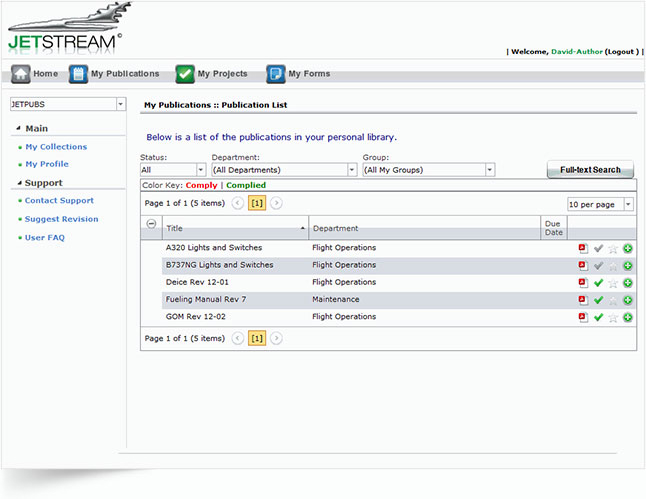Toggle comply checkmark for A320 Lights and Switches
This screenshot has height=499, width=646.
(x=598, y=248)
